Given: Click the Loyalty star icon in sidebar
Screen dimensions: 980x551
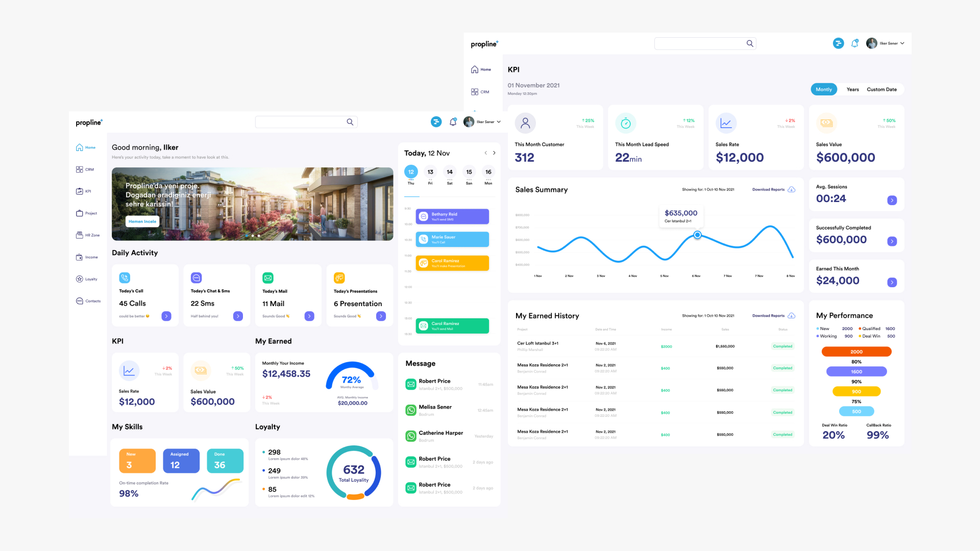Looking at the screenshot, I should 80,279.
